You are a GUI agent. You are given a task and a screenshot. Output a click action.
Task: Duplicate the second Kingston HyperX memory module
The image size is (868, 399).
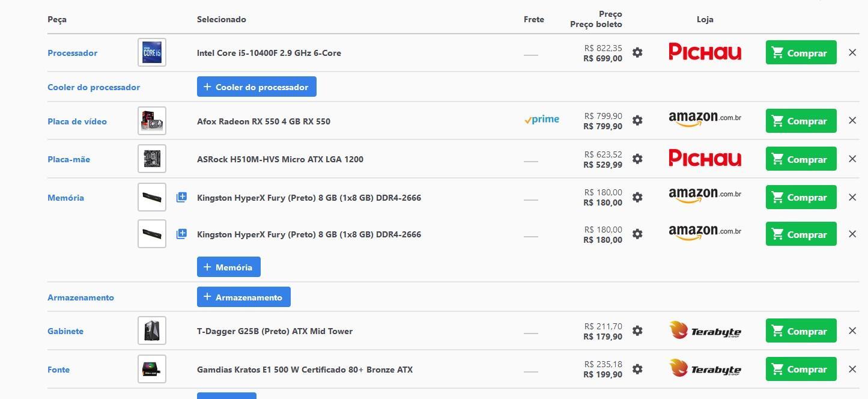point(181,234)
